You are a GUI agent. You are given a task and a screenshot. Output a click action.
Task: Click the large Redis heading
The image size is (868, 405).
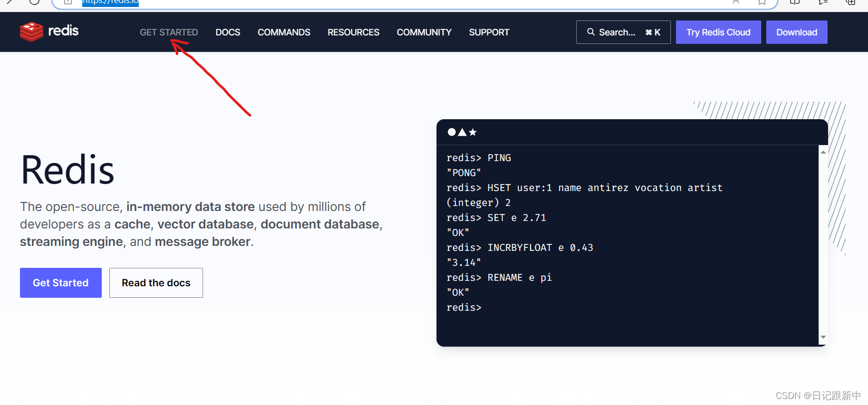pos(68,170)
